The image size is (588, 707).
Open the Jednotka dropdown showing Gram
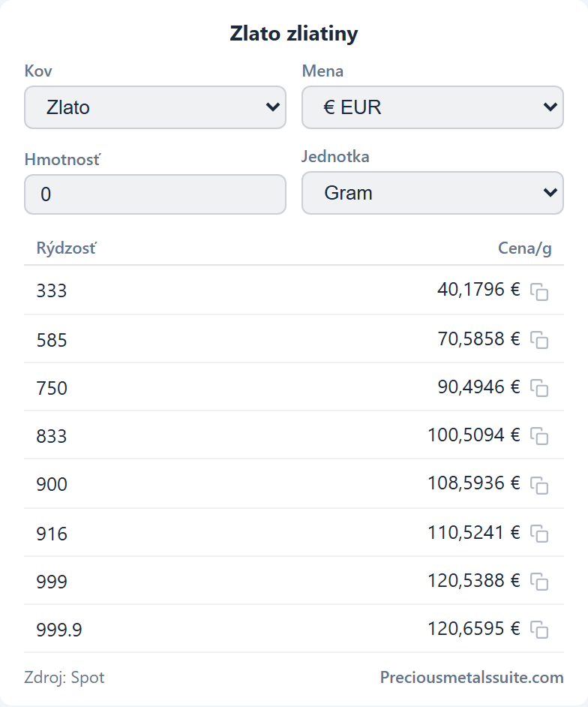coord(433,193)
